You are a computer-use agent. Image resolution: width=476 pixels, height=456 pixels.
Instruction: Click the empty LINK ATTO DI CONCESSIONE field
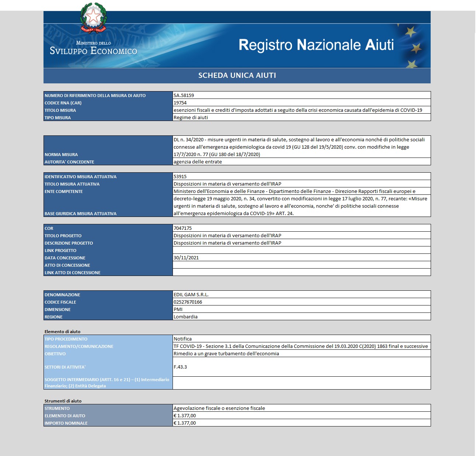click(x=302, y=272)
